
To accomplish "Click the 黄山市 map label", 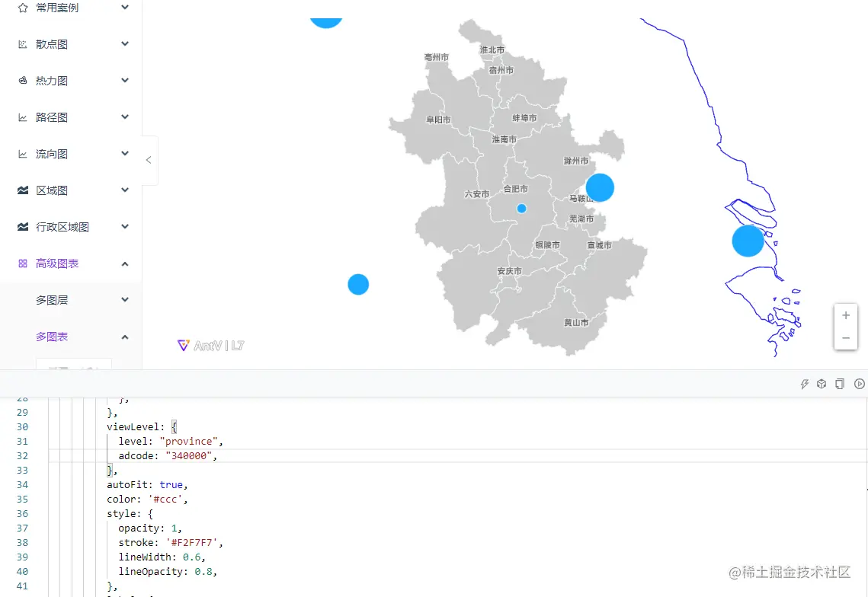I will (576, 323).
